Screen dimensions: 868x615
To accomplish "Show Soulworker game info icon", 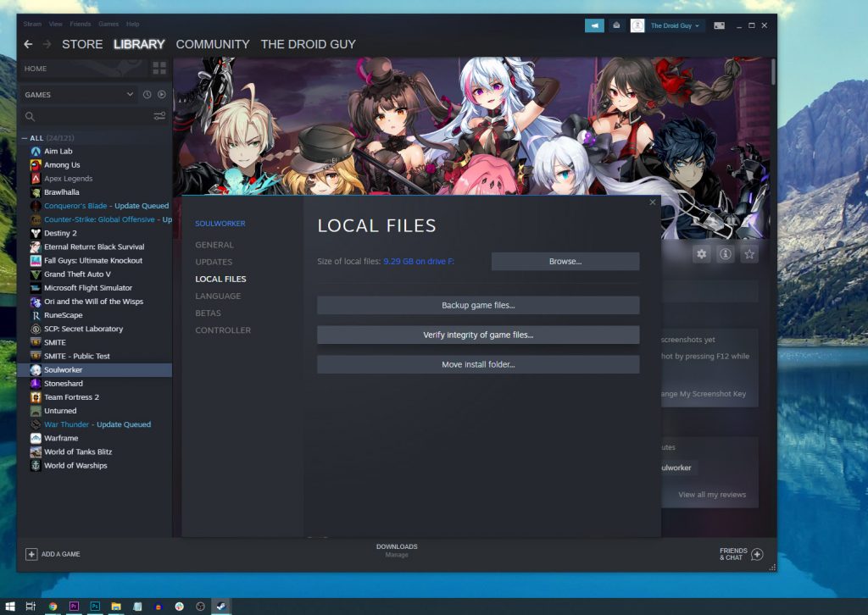I will (726, 254).
